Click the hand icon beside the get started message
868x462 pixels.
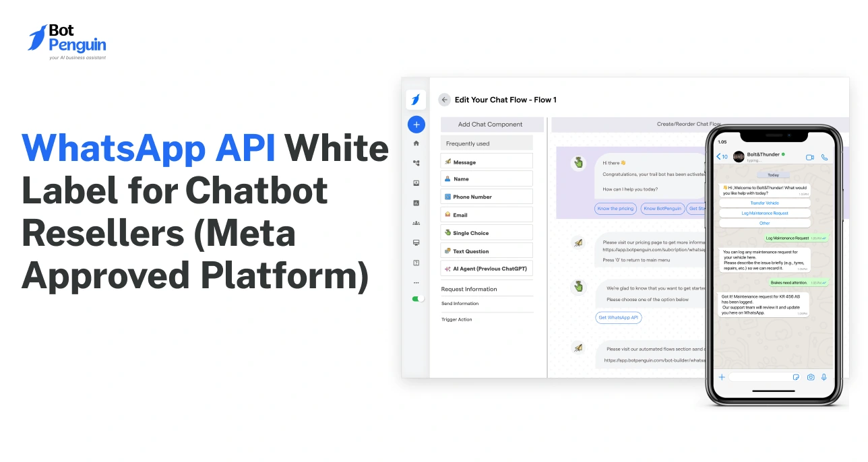tap(578, 287)
